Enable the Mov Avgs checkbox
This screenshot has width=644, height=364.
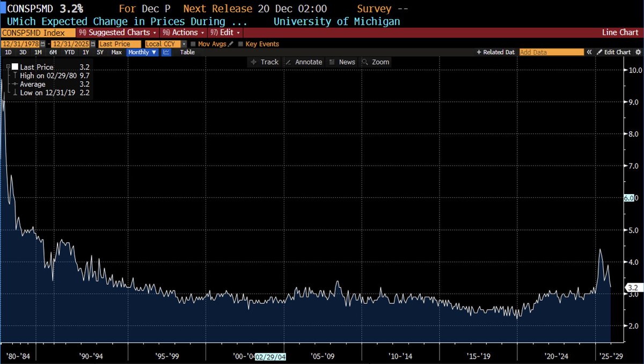coord(193,43)
